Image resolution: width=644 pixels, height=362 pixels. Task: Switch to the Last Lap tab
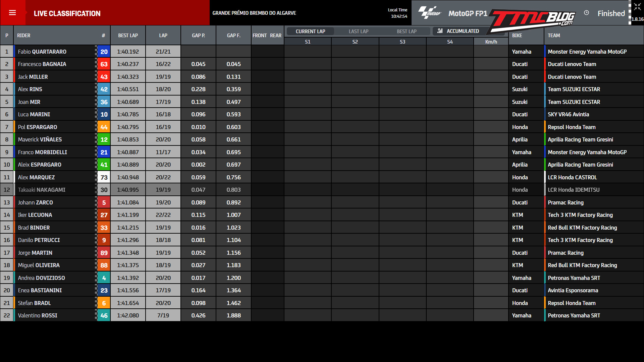pyautogui.click(x=358, y=31)
